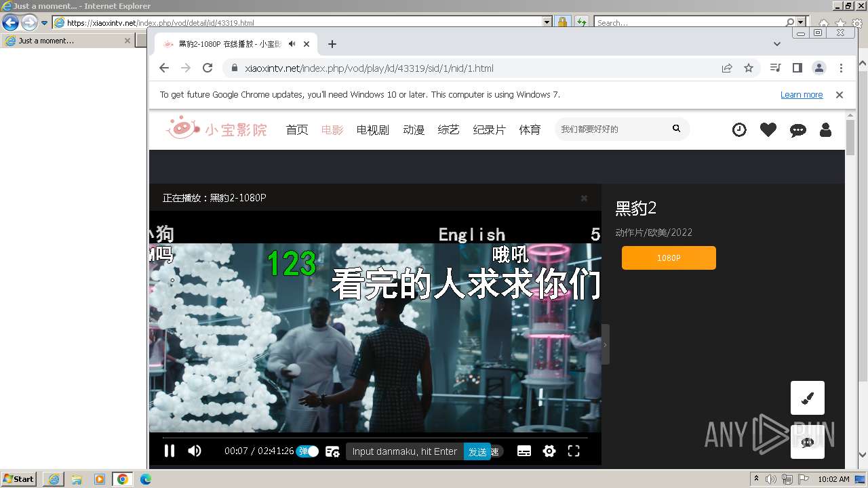Image resolution: width=868 pixels, height=488 pixels.
Task: Mute the tab via speaker icon
Action: click(292, 44)
